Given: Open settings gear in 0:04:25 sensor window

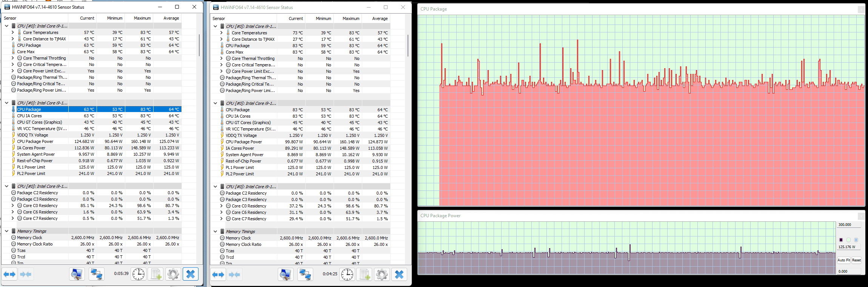Looking at the screenshot, I should click(x=382, y=275).
